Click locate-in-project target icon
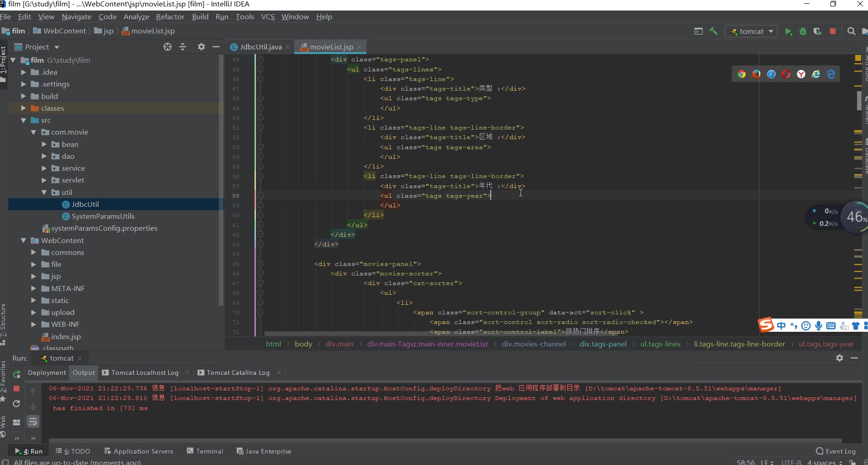The image size is (868, 465). (168, 47)
